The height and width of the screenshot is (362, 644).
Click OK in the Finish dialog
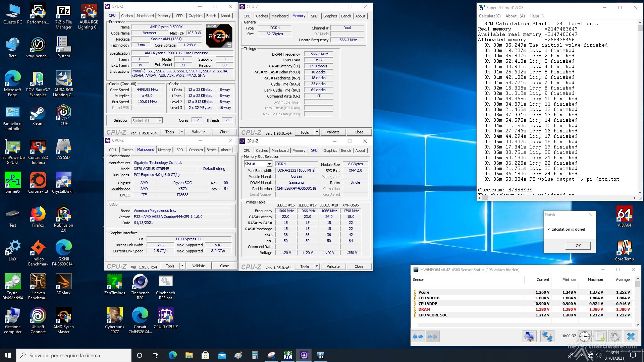point(578,246)
